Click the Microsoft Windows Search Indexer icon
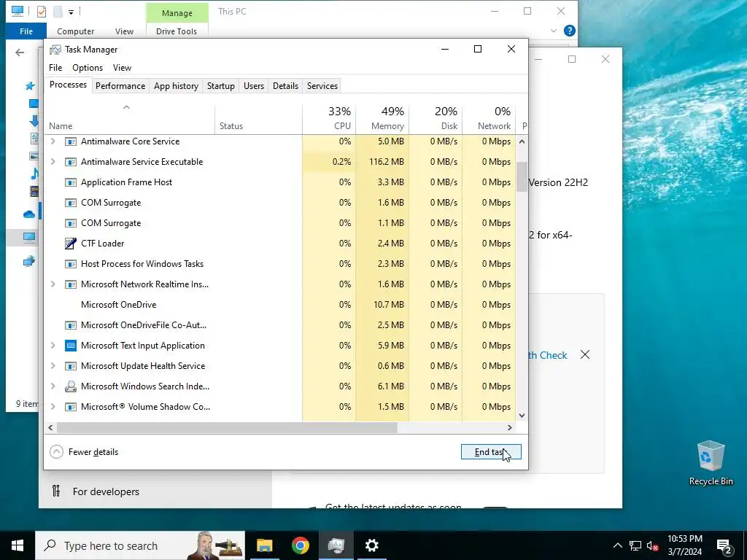The height and width of the screenshot is (560, 747). click(71, 386)
